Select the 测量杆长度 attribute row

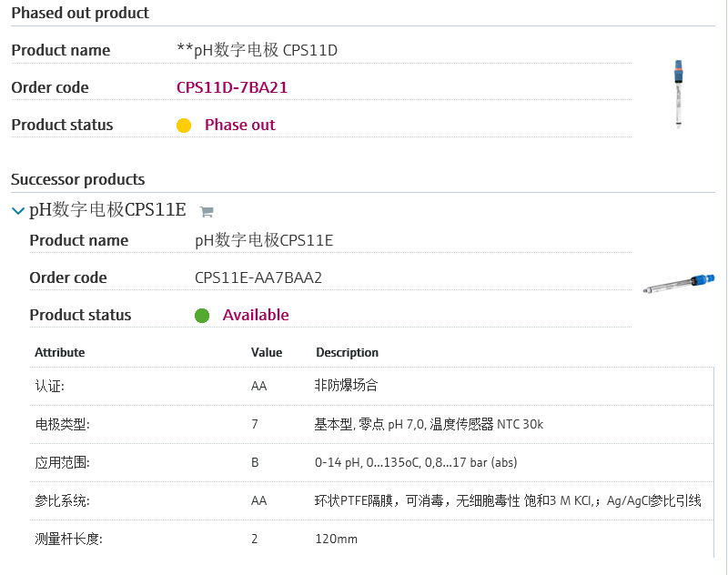tap(371, 539)
